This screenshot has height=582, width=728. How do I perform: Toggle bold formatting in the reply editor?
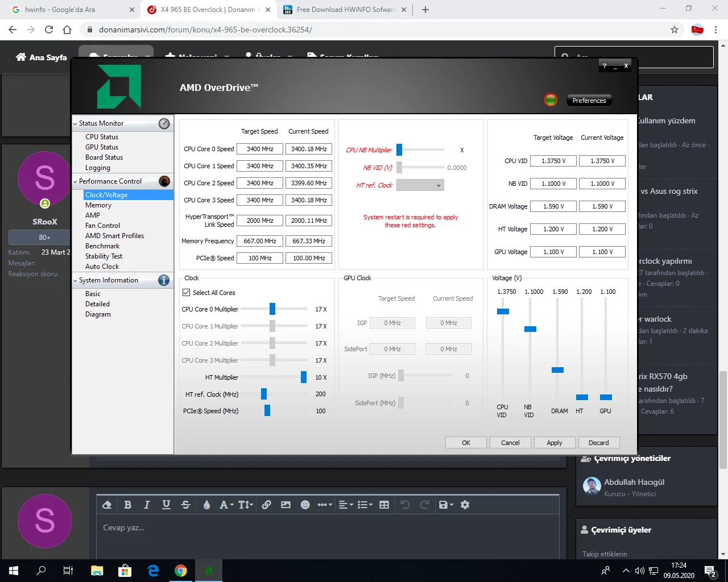point(128,505)
